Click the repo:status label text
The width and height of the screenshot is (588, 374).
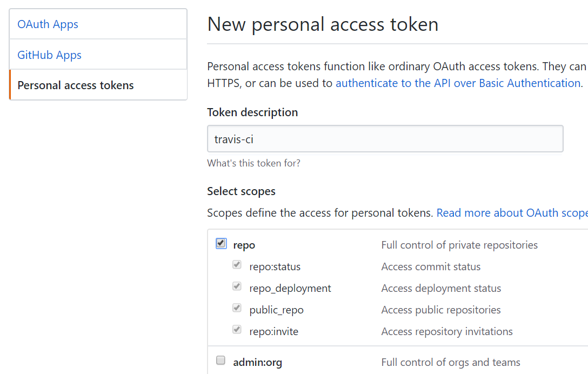275,267
